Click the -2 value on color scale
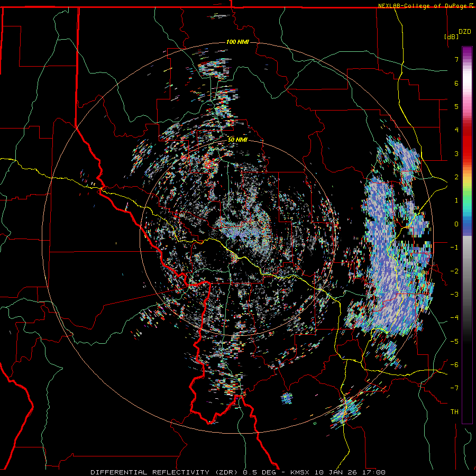Image resolution: width=476 pixels, height=476 pixels. point(454,271)
